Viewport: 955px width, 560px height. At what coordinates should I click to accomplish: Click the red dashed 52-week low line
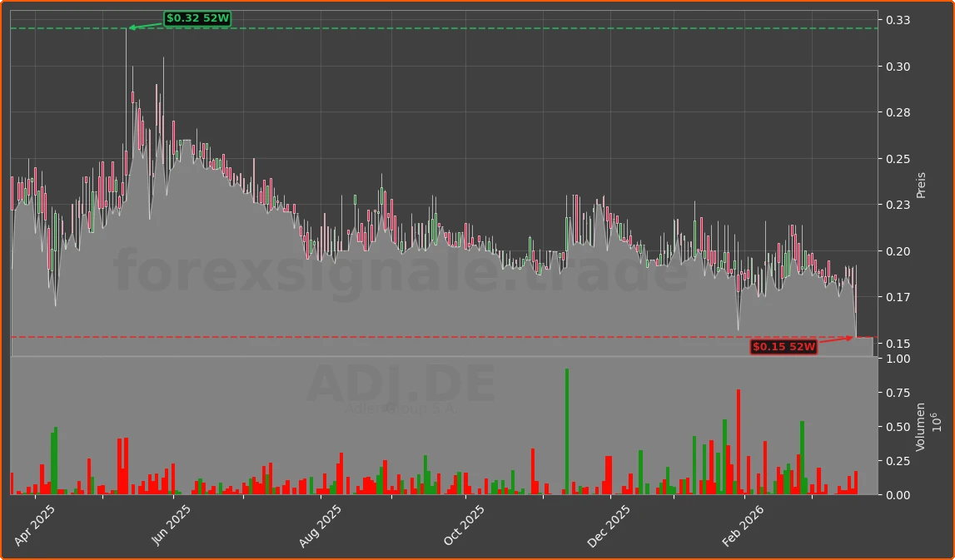[444, 337]
